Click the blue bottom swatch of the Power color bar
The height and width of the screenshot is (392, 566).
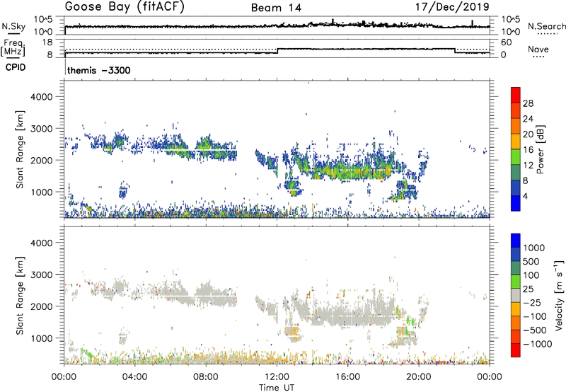(516, 203)
